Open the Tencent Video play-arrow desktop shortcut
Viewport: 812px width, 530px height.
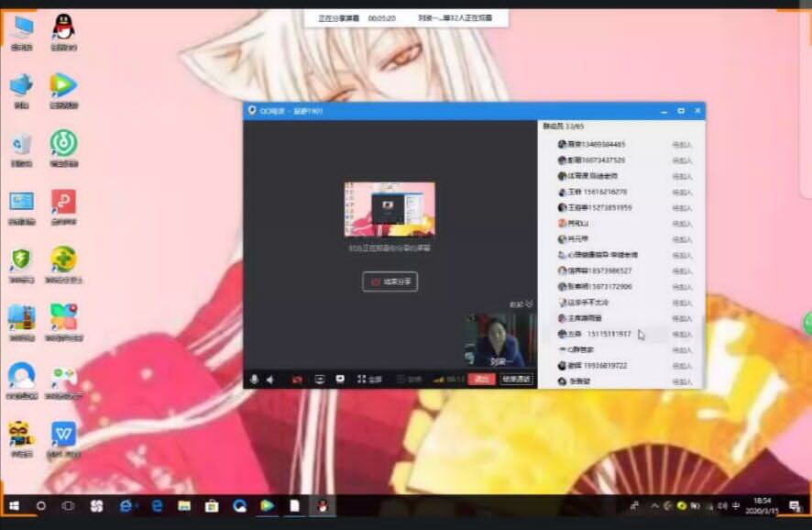[x=64, y=91]
